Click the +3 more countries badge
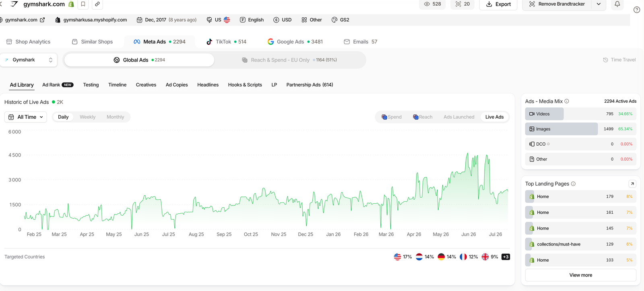 click(x=506, y=257)
